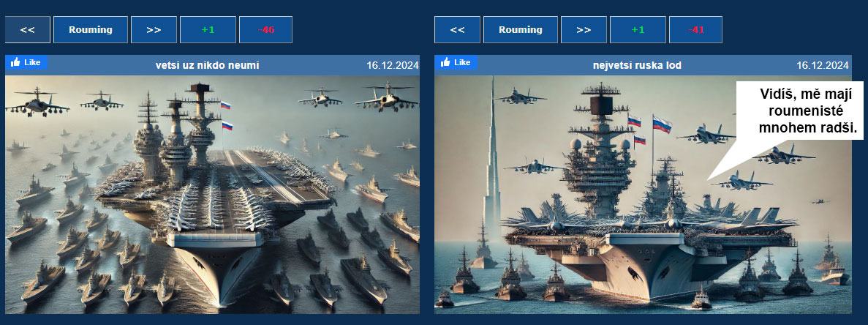Like the 'vetsi uz nikdo neumi' post
This screenshot has width=868, height=325.
(26, 62)
